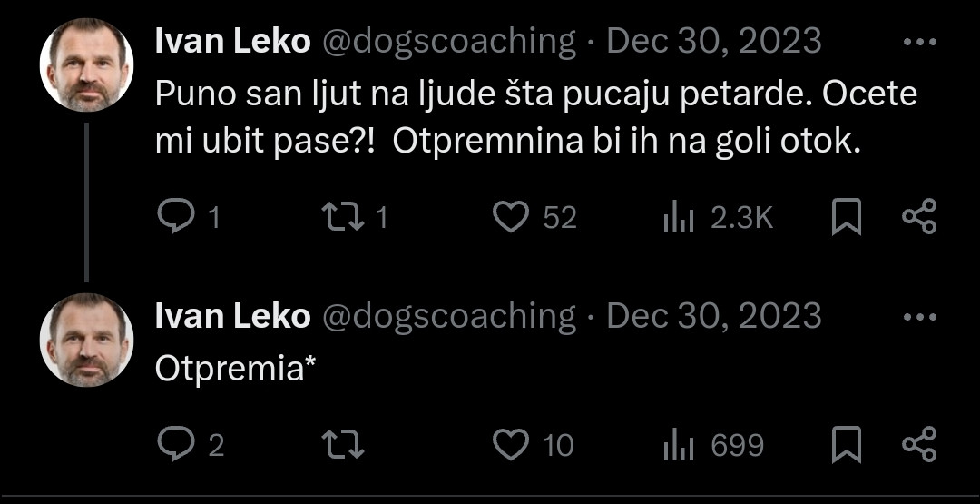Open first tweet's Dec 30, 2023 timestamp

(713, 42)
